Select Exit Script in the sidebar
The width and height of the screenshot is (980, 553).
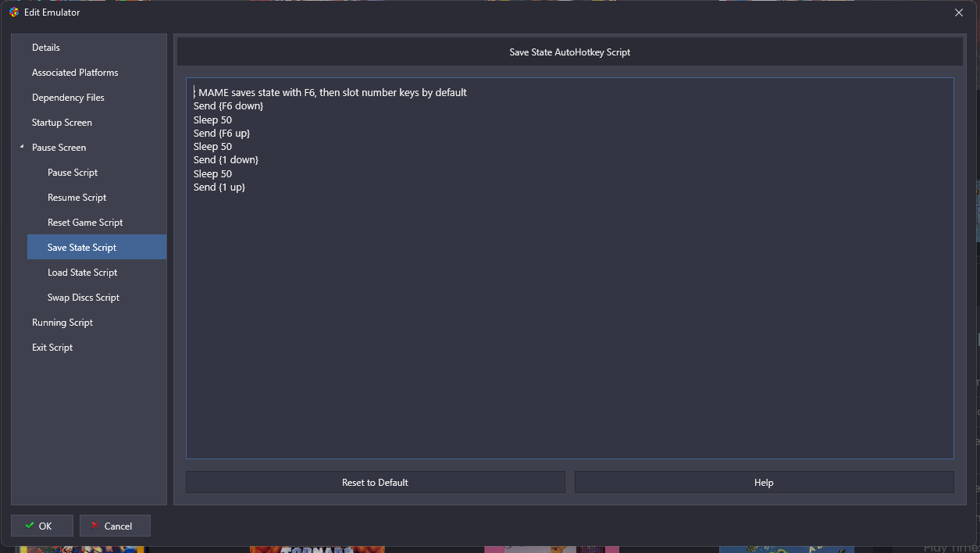pyautogui.click(x=52, y=348)
